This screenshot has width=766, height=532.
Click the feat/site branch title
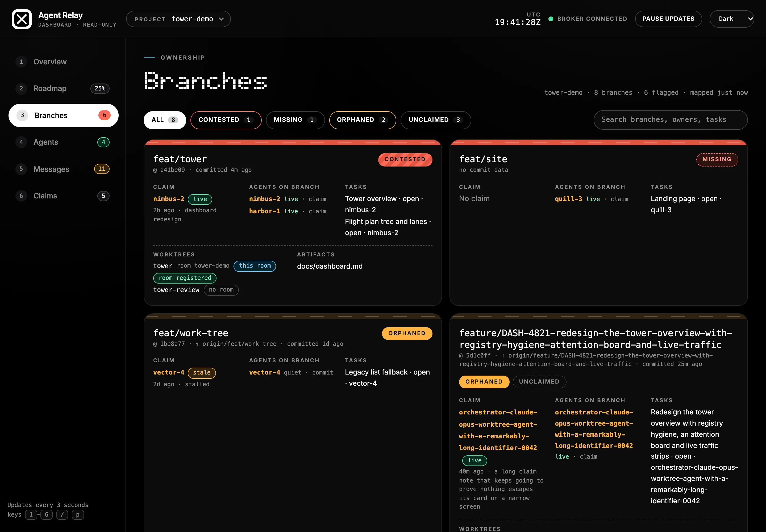(483, 159)
